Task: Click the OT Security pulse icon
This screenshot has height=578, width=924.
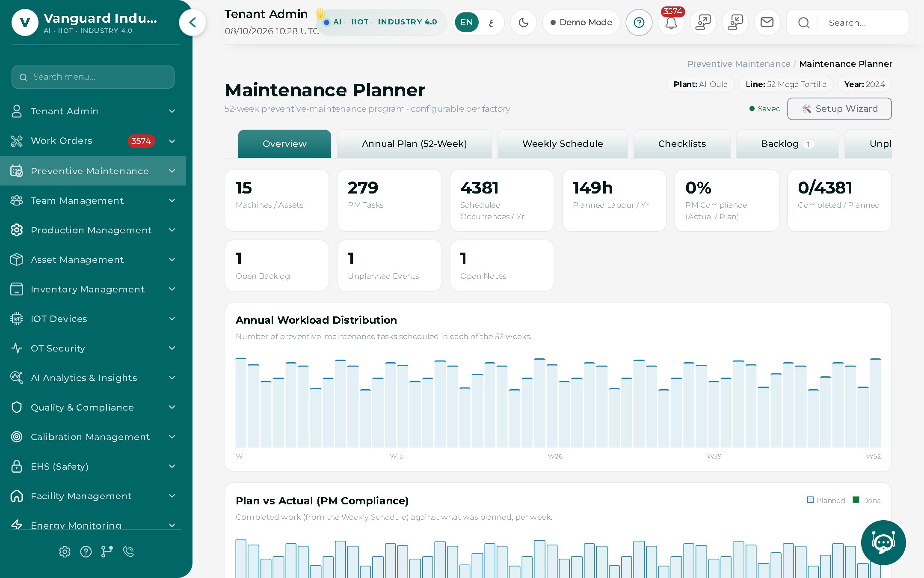Action: click(x=17, y=348)
